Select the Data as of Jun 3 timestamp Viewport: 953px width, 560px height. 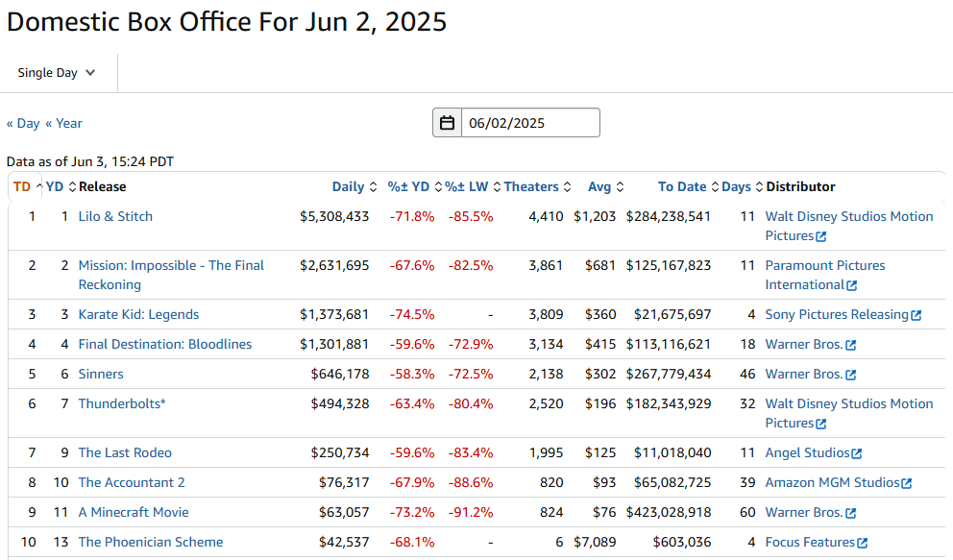click(90, 161)
